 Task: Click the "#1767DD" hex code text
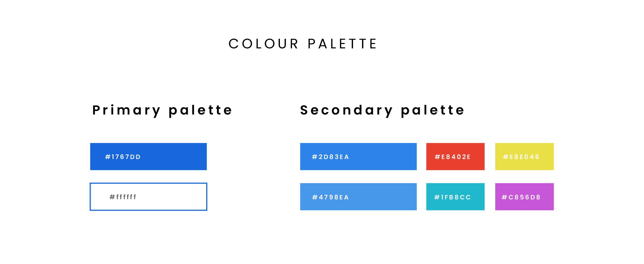[x=123, y=157]
